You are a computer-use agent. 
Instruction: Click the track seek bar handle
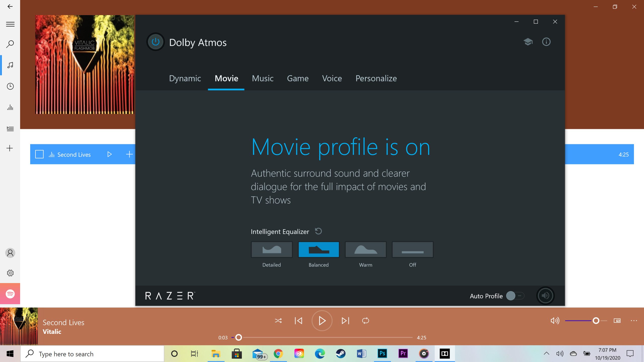pyautogui.click(x=239, y=337)
